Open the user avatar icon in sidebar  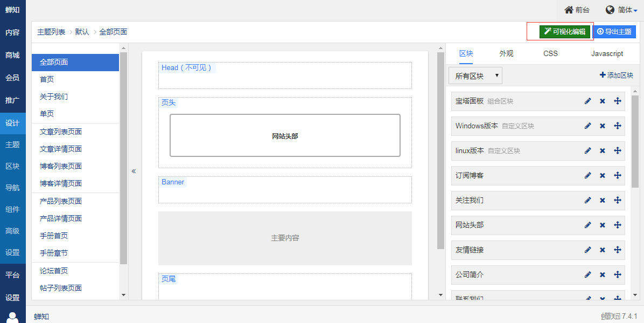click(x=13, y=317)
